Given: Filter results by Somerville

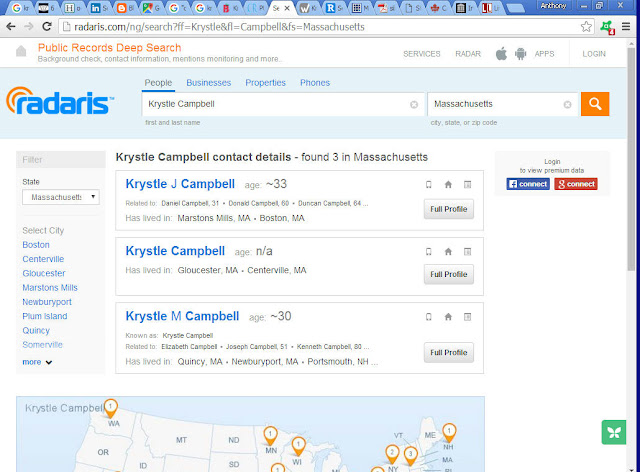Looking at the screenshot, I should click(42, 345).
